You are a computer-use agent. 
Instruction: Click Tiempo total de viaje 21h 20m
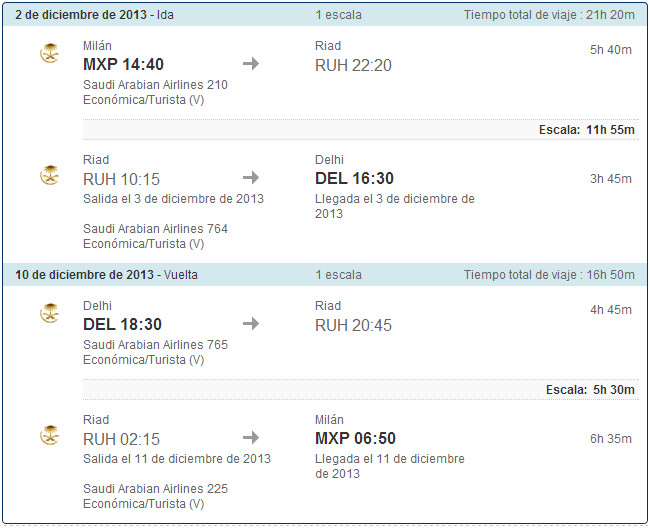click(x=549, y=15)
